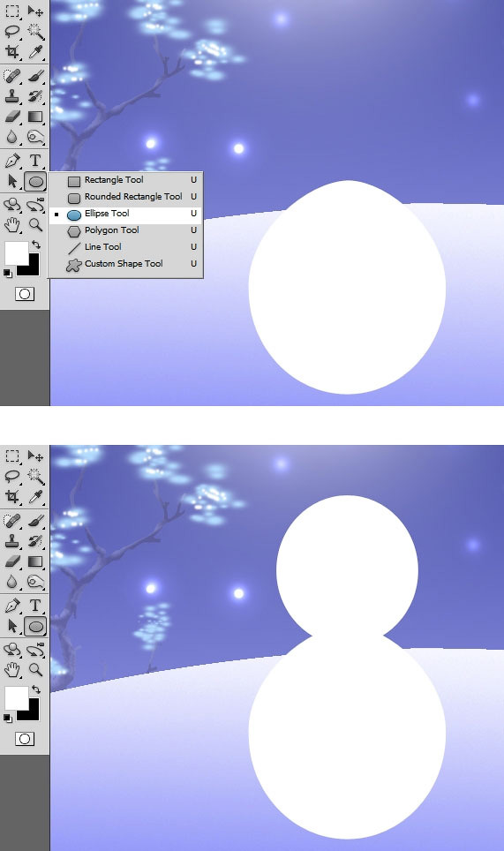Select Crop tool in upper toolbar

[12, 51]
